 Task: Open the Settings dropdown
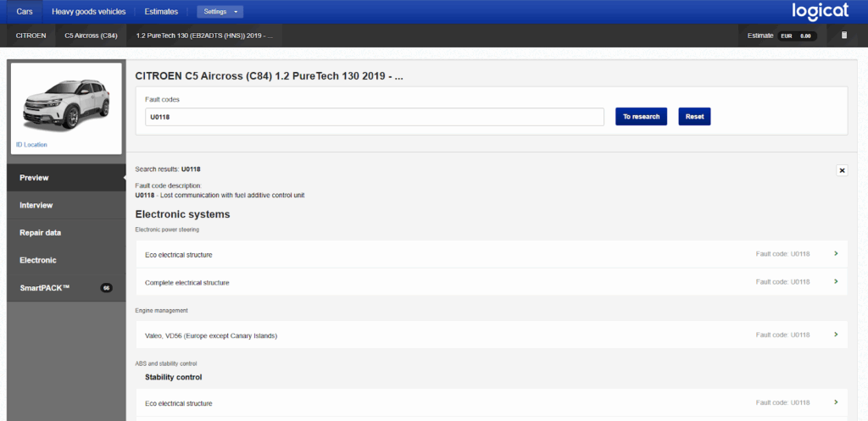coord(220,12)
